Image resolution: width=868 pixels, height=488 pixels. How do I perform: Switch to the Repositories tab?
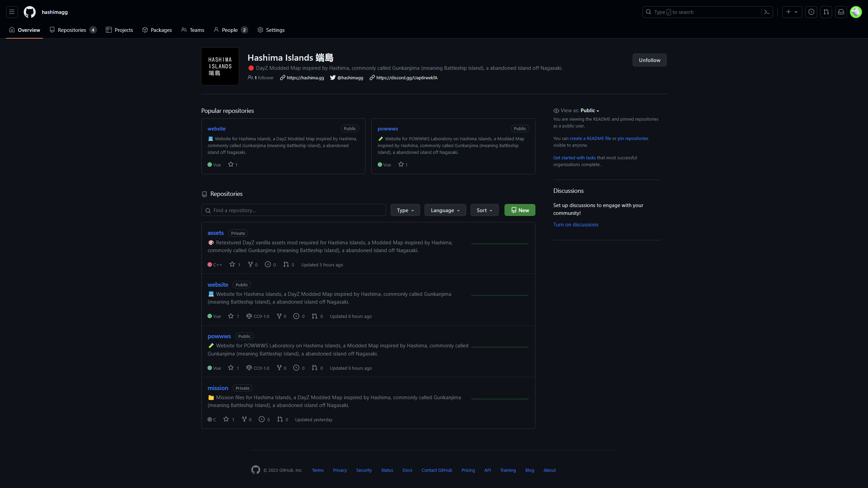click(x=71, y=30)
